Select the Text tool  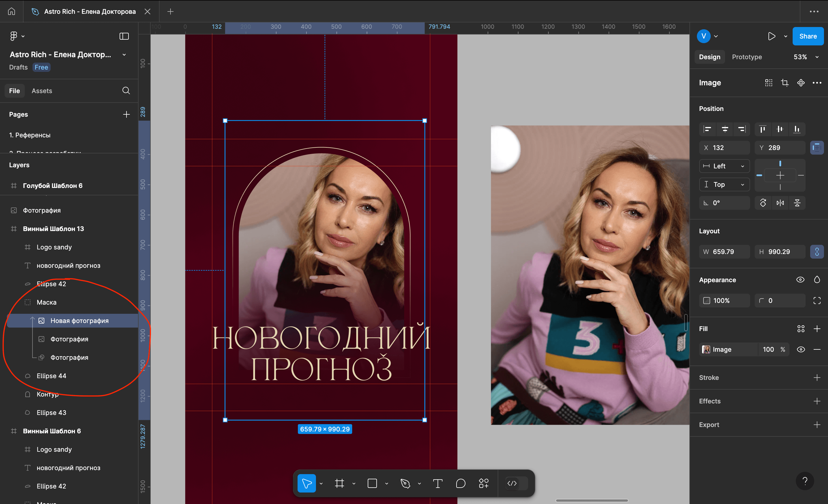pyautogui.click(x=438, y=483)
